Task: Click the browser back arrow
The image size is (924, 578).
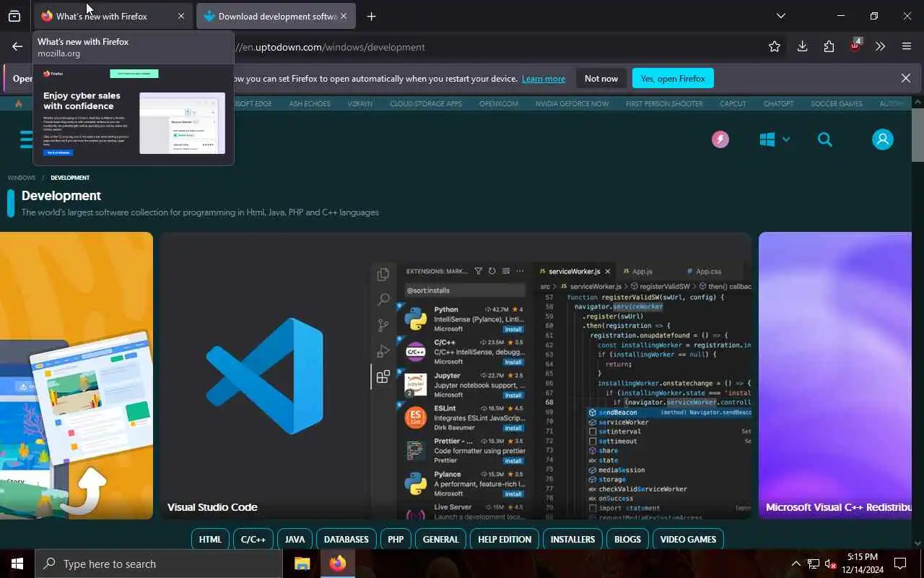Action: tap(17, 47)
